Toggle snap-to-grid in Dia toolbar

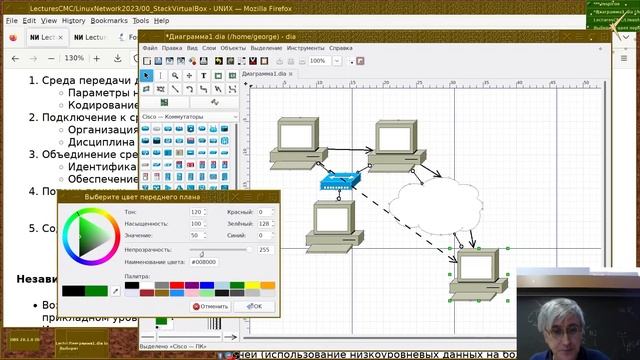point(351,61)
